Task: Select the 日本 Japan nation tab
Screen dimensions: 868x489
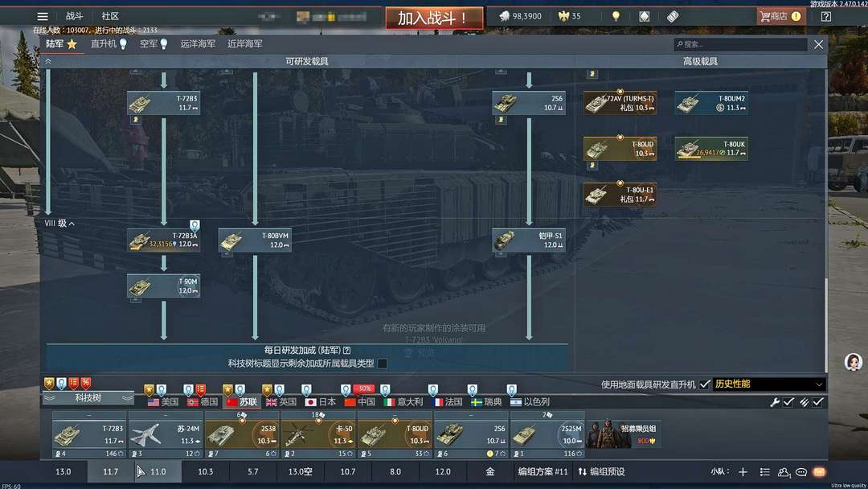Action: click(321, 402)
